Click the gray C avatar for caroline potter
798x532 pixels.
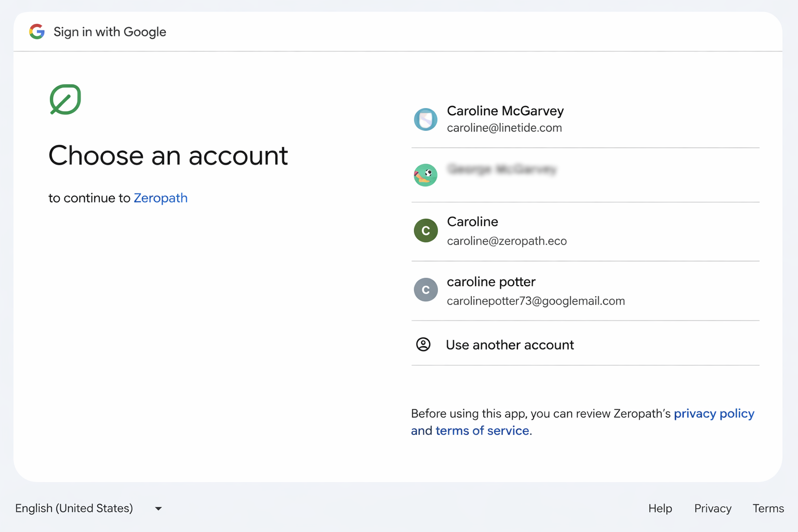[x=425, y=290]
